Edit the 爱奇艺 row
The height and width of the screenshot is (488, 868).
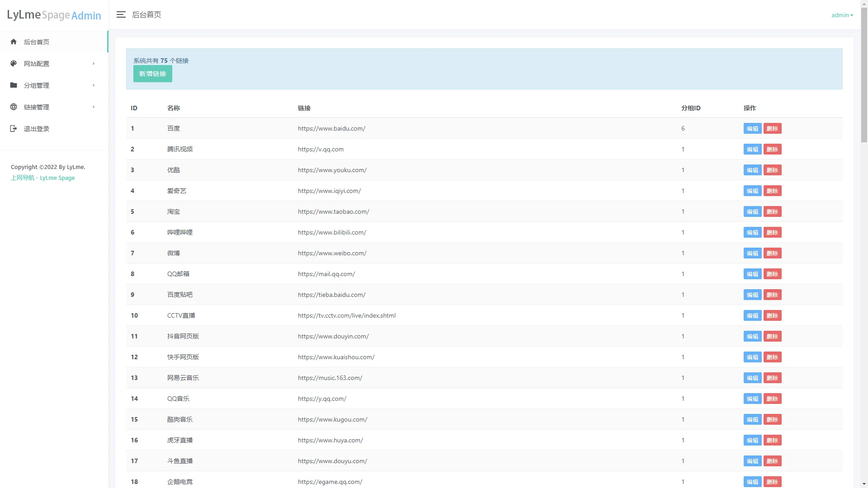click(x=752, y=191)
